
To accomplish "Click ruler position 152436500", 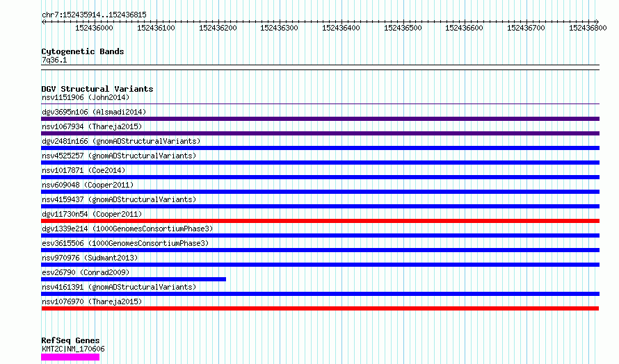I will (403, 28).
